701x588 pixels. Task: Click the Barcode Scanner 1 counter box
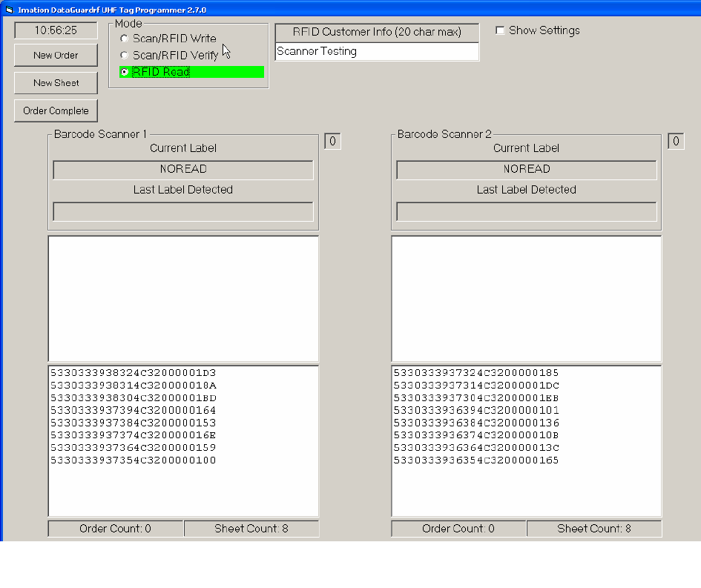tap(332, 141)
